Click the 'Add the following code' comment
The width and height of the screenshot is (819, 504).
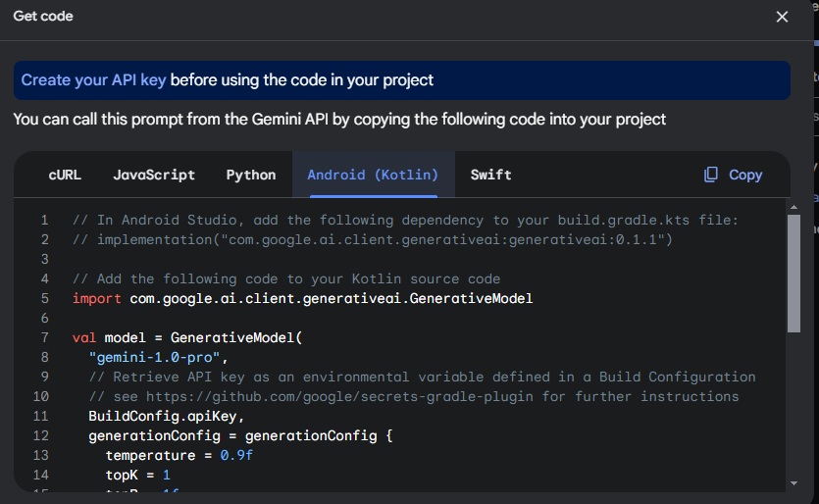[286, 278]
